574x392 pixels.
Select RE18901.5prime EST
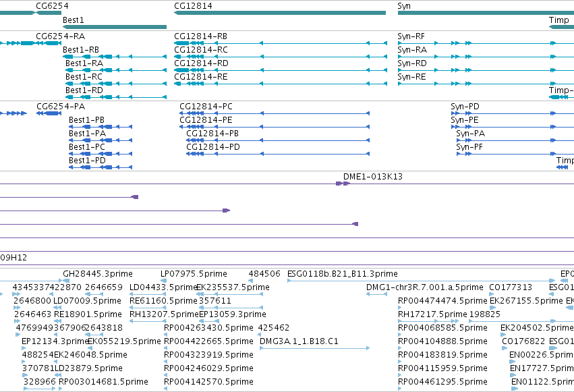(x=58, y=321)
